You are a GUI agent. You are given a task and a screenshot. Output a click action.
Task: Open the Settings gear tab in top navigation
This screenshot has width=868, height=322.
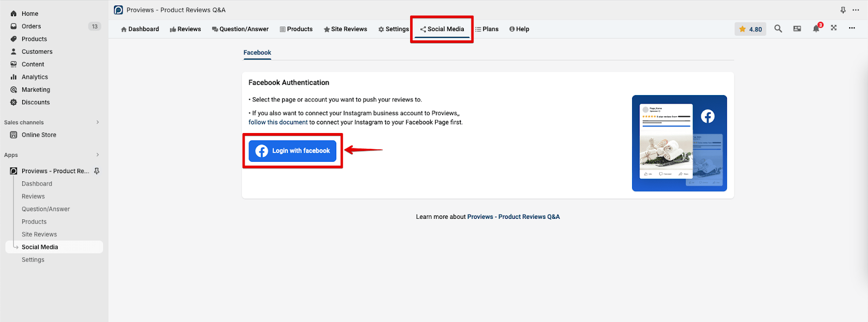tap(393, 29)
